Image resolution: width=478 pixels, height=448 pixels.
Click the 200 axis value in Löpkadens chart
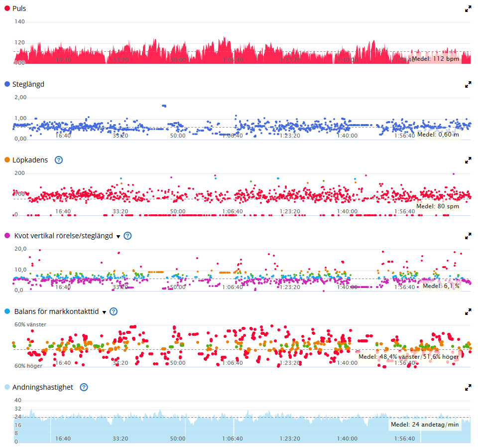(x=19, y=173)
